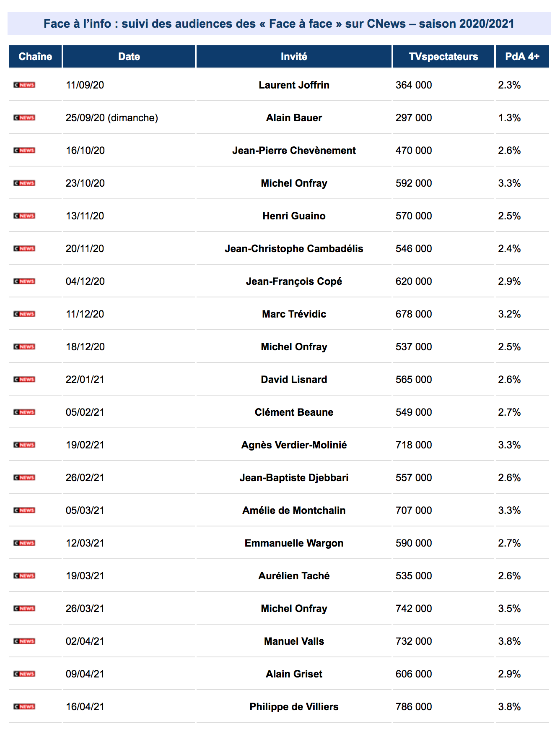Click the guest name Agnès Verdier-Molinié
The height and width of the screenshot is (745, 560).
294,445
